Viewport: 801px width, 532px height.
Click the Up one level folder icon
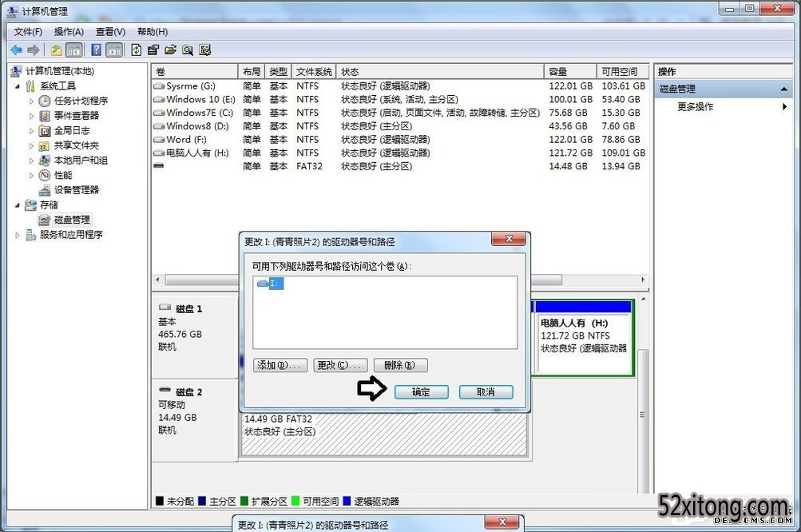click(57, 50)
